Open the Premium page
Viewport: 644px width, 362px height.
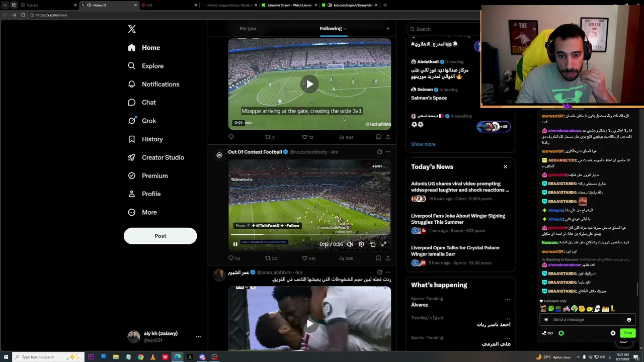[x=148, y=176]
